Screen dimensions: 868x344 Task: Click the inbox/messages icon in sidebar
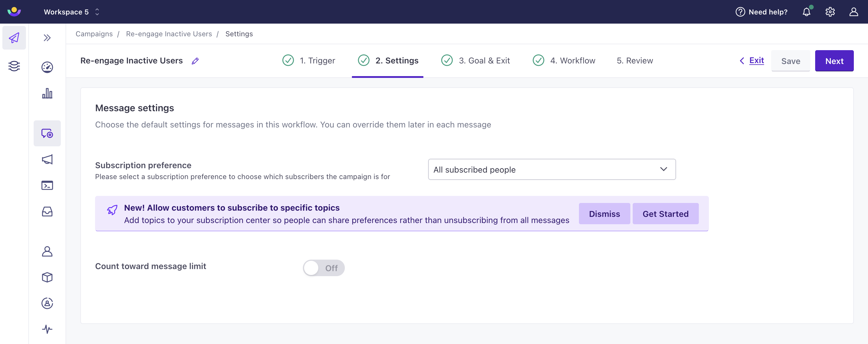point(47,211)
